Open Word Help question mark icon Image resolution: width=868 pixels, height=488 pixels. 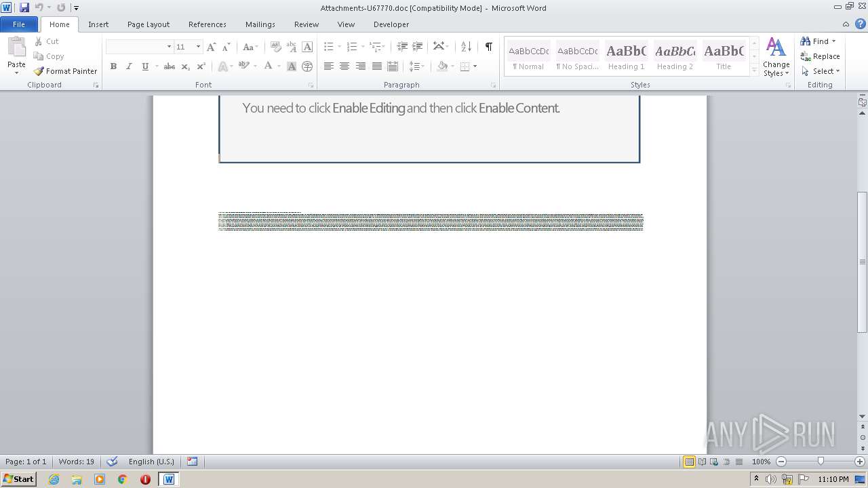coord(861,24)
